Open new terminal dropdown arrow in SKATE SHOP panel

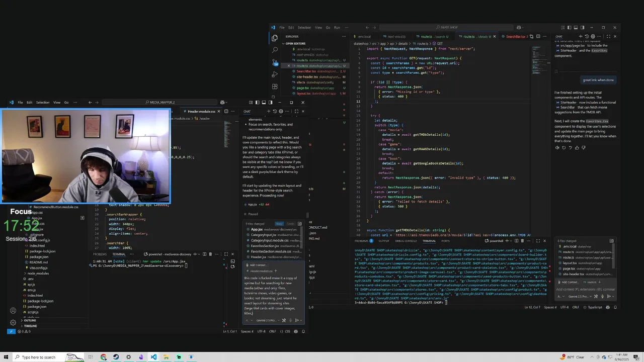(511, 241)
